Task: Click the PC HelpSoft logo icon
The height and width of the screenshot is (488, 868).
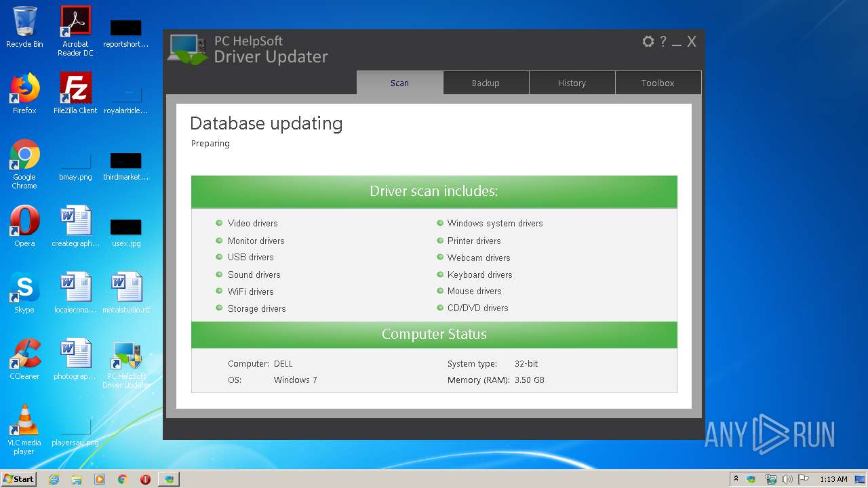Action: [x=188, y=49]
